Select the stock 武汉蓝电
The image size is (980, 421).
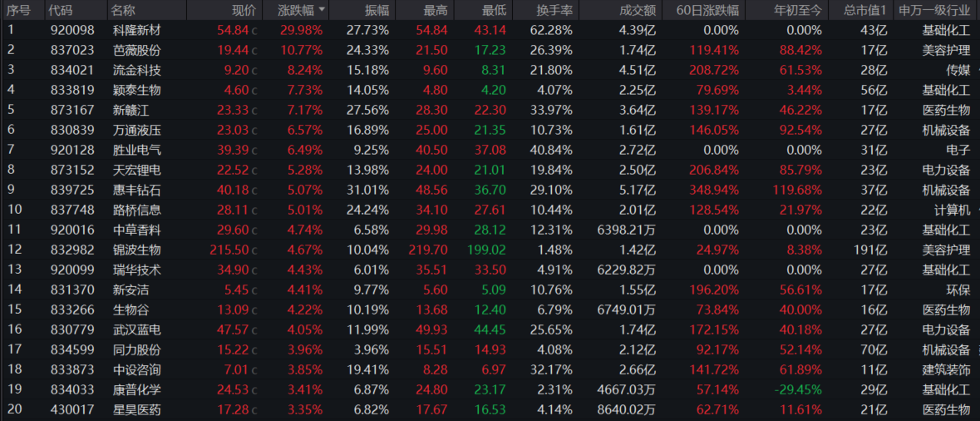coord(137,329)
